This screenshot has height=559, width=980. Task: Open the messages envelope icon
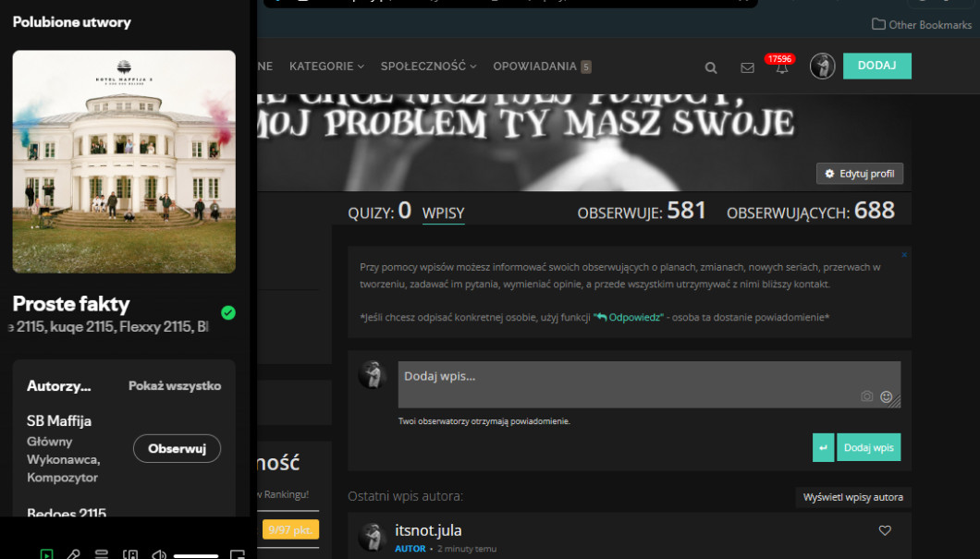[747, 67]
